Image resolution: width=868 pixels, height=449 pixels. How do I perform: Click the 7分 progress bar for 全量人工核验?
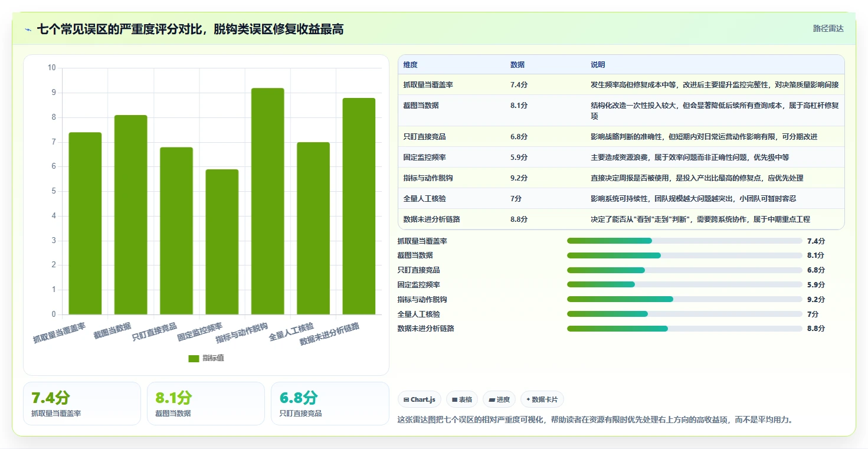click(684, 314)
